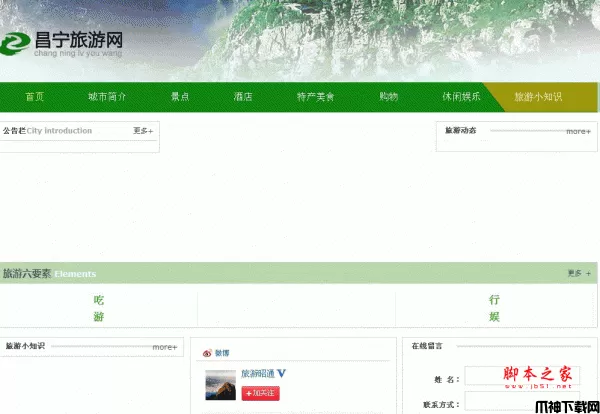Open the 首页 navigation item

(x=35, y=97)
